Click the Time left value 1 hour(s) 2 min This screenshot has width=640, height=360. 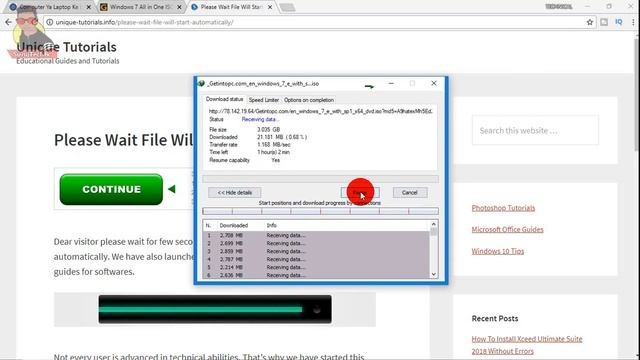tap(273, 152)
